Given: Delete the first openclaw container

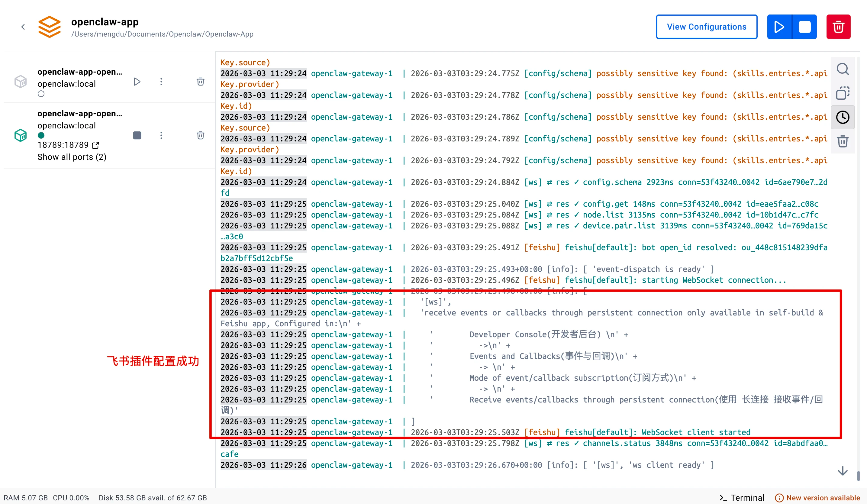Looking at the screenshot, I should point(201,82).
